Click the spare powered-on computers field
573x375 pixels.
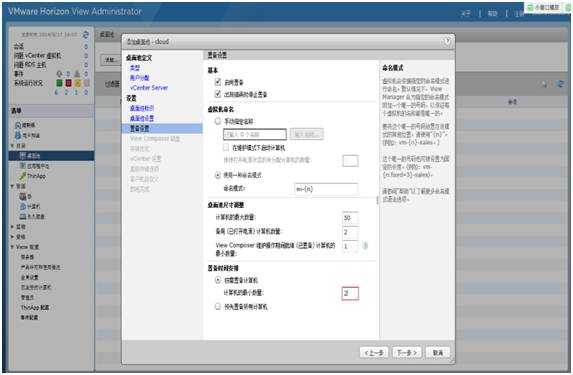pos(350,232)
